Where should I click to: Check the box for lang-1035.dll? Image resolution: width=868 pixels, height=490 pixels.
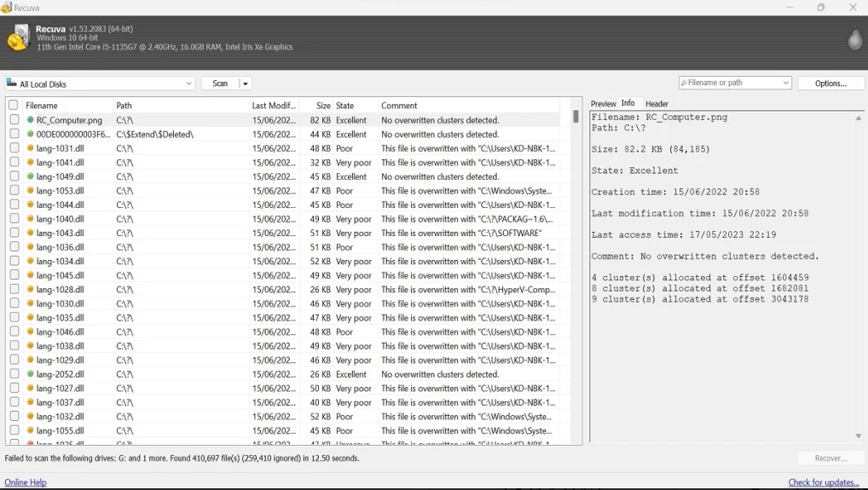[14, 318]
